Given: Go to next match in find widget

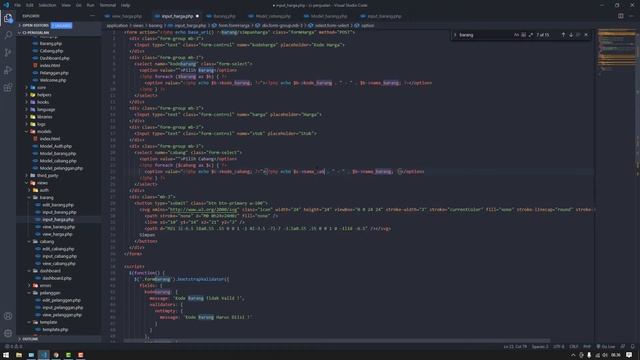Looking at the screenshot, I should (571, 35).
